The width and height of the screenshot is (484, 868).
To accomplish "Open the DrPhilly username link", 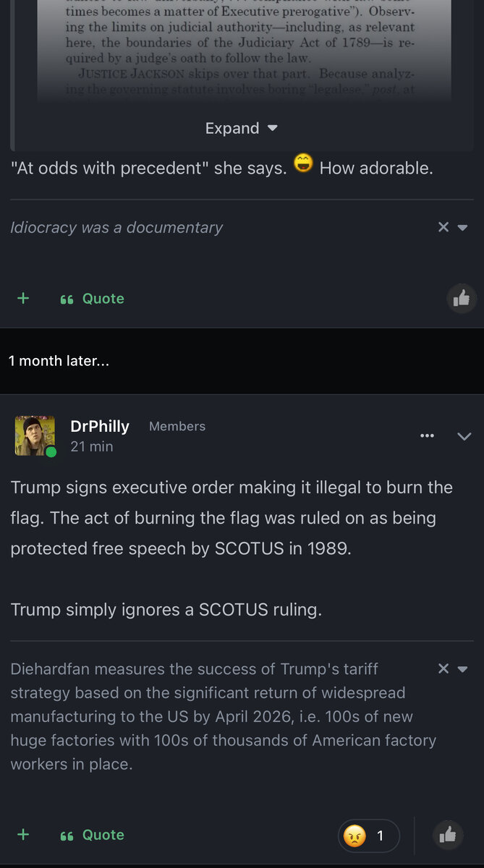I will (x=100, y=426).
